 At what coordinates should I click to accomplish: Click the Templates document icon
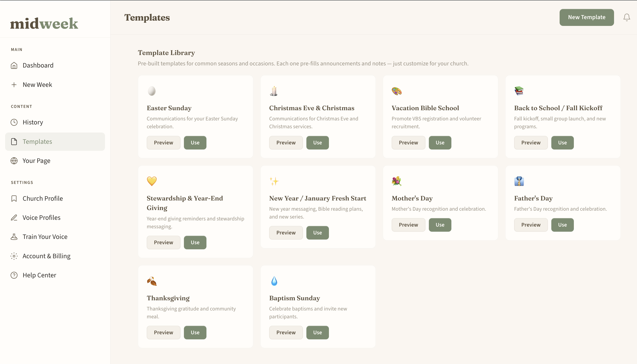pyautogui.click(x=14, y=141)
